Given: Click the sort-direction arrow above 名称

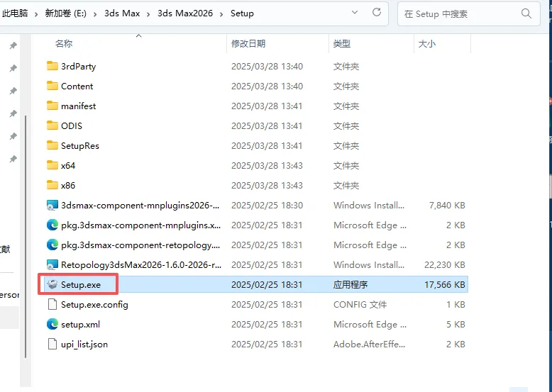Looking at the screenshot, I should (x=138, y=35).
